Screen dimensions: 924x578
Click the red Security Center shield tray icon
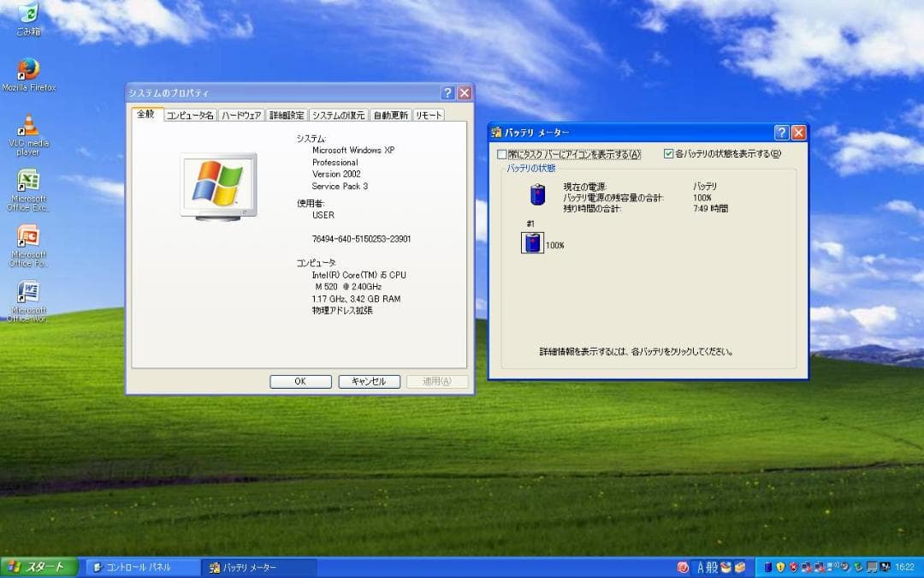tap(793, 566)
